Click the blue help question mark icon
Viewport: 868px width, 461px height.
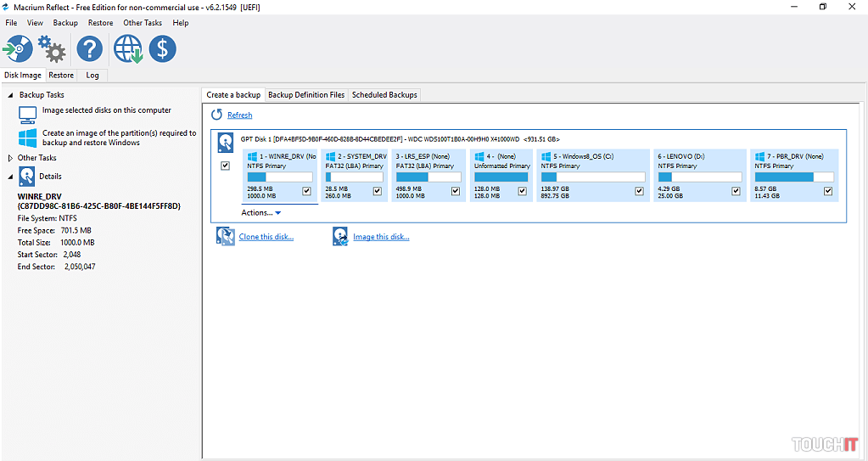tap(89, 49)
